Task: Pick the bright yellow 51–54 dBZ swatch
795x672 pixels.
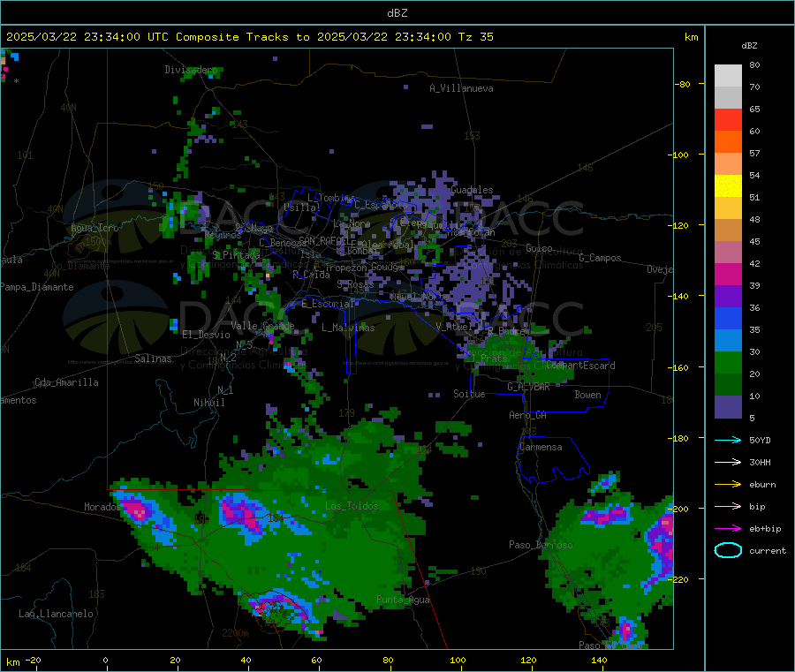Action: coord(728,186)
